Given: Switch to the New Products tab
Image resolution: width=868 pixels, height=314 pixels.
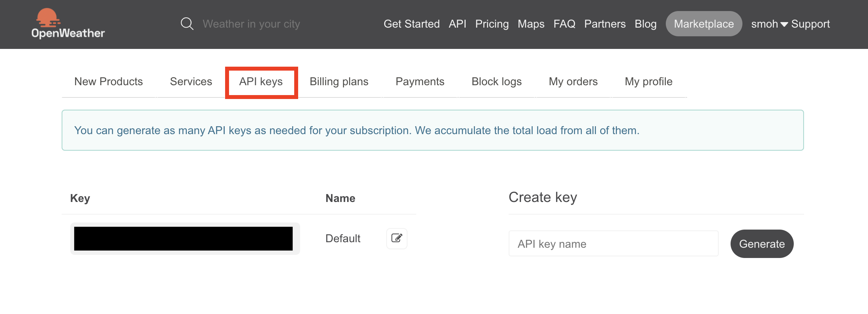Looking at the screenshot, I should [109, 82].
